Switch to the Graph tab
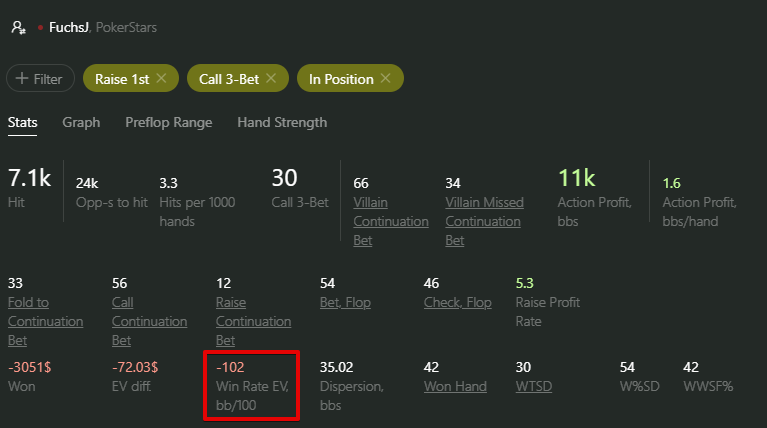Viewport: 767px width, 428px height. pos(81,122)
